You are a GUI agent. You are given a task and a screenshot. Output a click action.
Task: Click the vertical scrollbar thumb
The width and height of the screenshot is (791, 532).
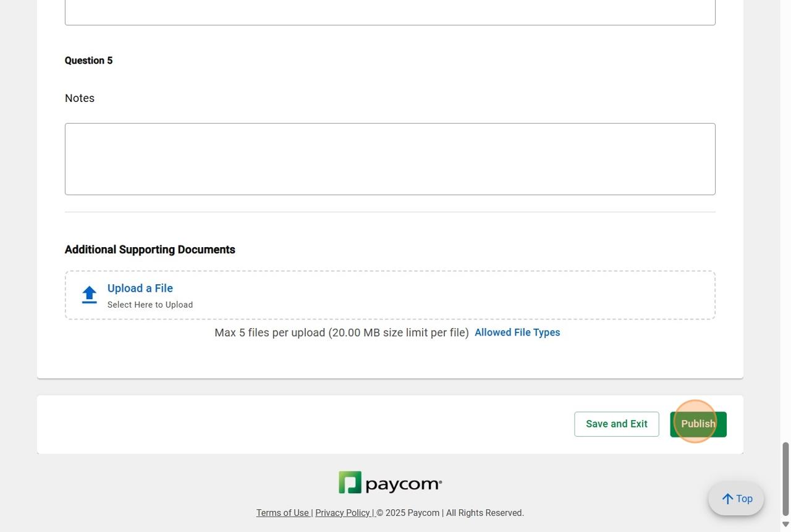pyautogui.click(x=785, y=478)
